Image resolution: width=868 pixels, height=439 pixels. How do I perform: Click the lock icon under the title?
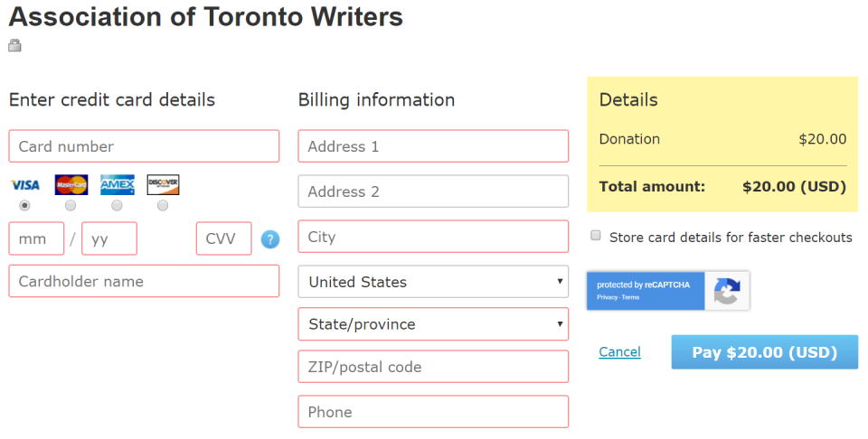point(14,46)
